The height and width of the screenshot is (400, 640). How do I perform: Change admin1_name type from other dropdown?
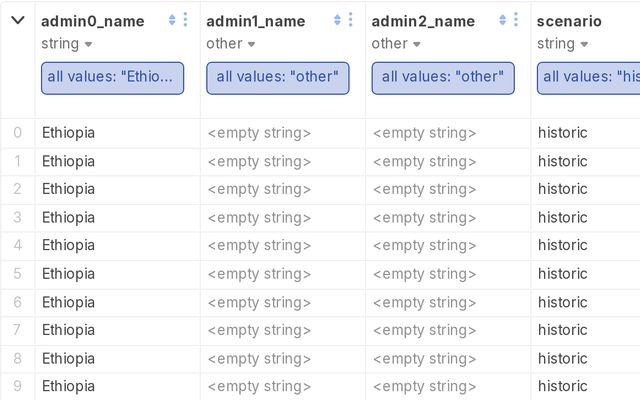(x=231, y=44)
